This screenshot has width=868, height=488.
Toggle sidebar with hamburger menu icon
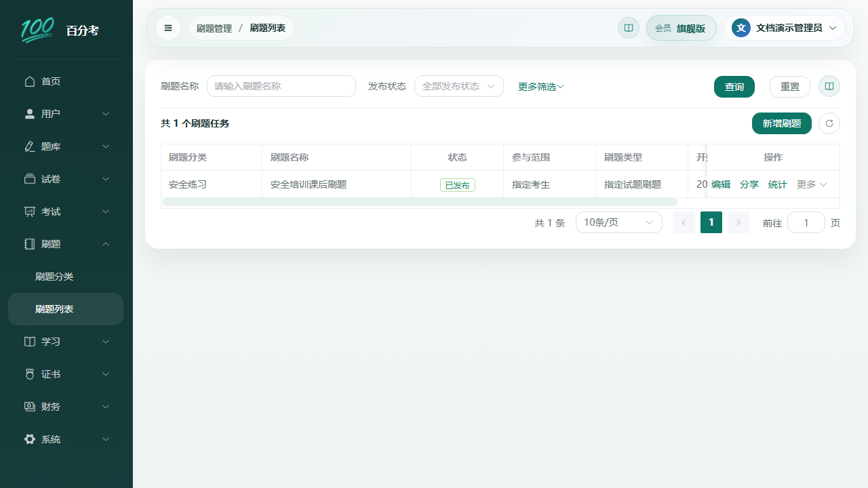tap(168, 28)
